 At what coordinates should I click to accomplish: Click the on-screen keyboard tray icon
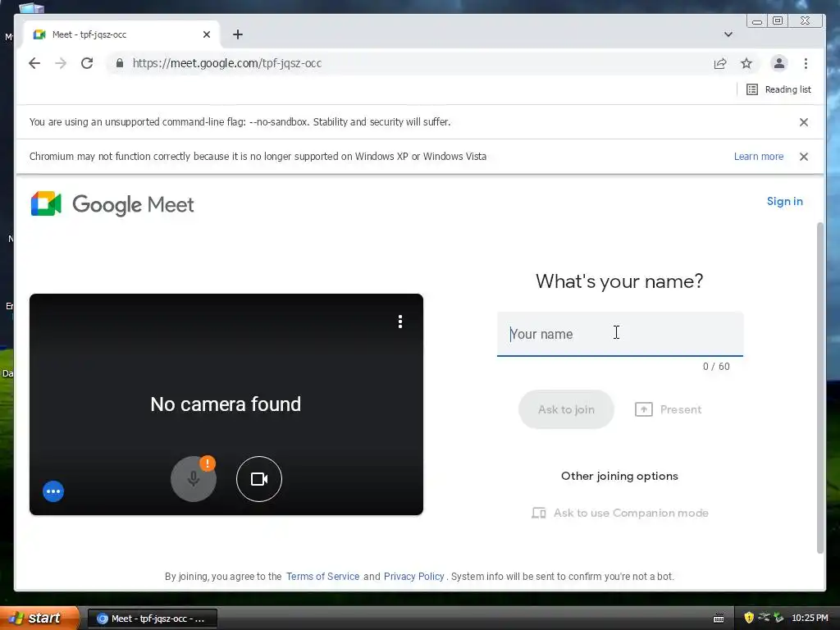[719, 619]
